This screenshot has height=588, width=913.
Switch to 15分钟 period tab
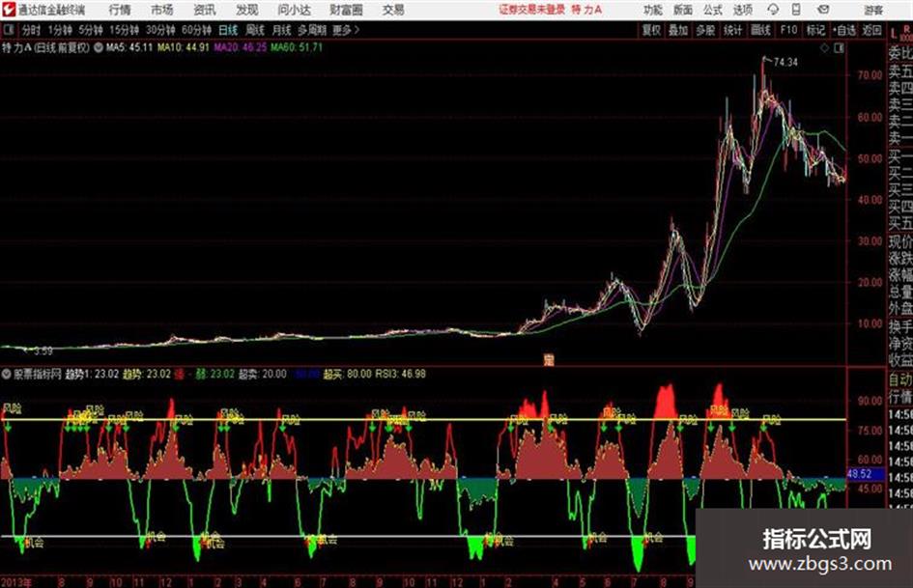tap(125, 30)
